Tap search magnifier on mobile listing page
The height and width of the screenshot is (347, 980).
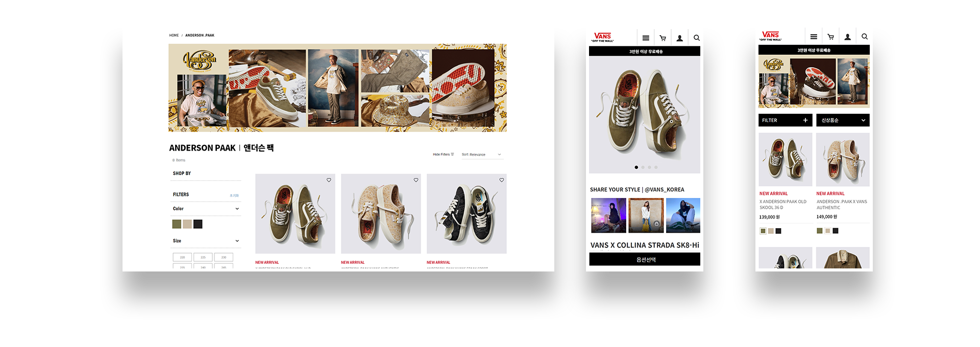pos(865,37)
